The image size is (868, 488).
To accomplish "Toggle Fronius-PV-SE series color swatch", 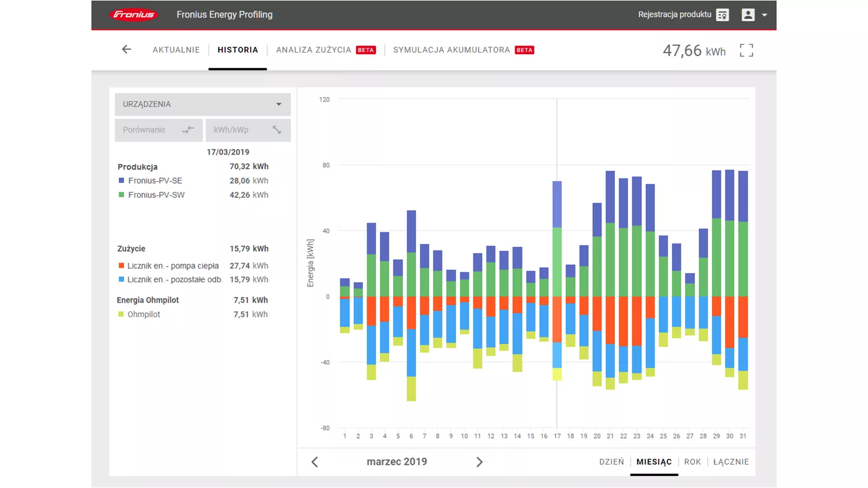I will click(x=121, y=181).
